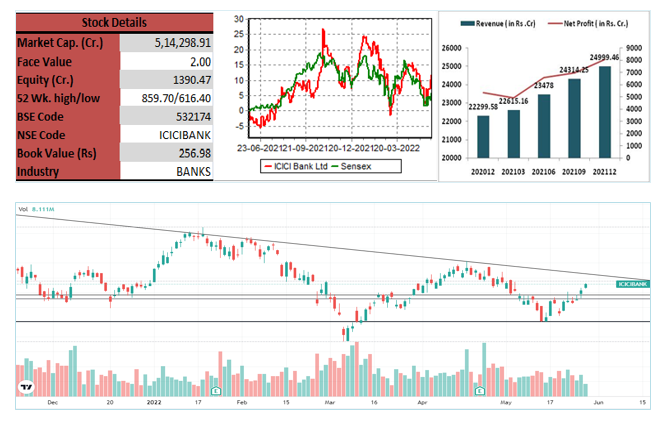Click the TradingView logo on the chart

coord(27,387)
